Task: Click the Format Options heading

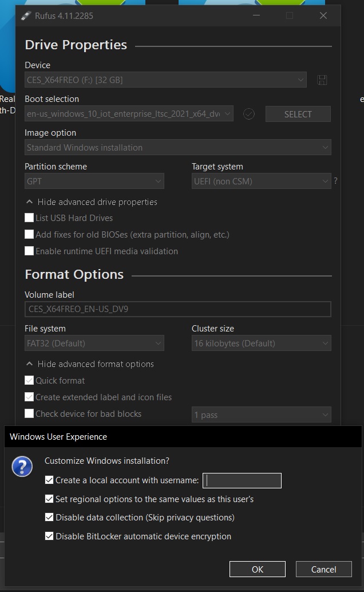Action: coord(74,274)
